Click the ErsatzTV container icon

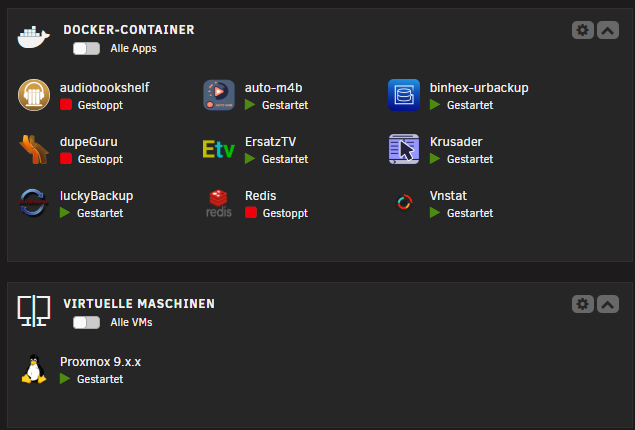[219, 149]
